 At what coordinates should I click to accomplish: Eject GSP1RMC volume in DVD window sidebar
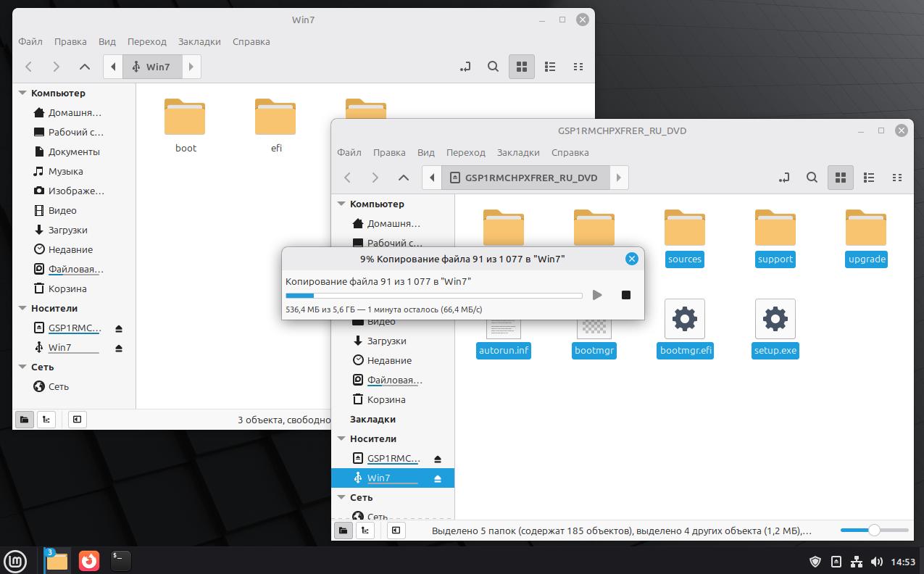(x=438, y=459)
